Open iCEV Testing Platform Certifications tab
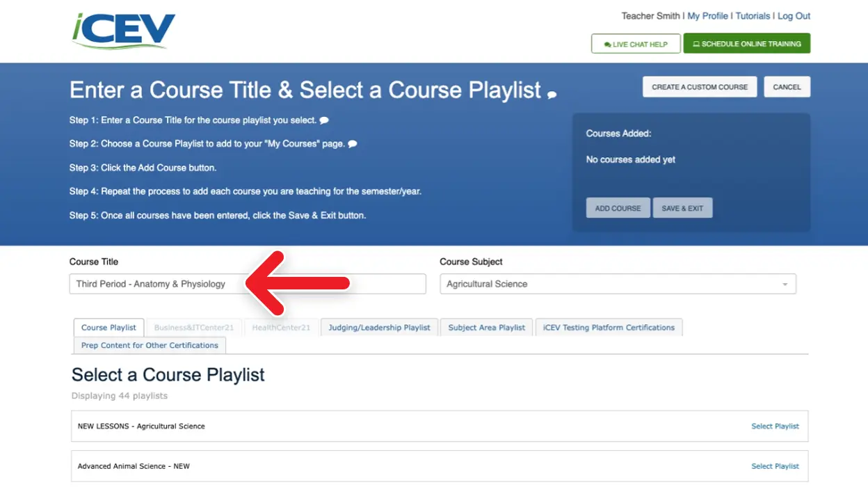 [609, 328]
